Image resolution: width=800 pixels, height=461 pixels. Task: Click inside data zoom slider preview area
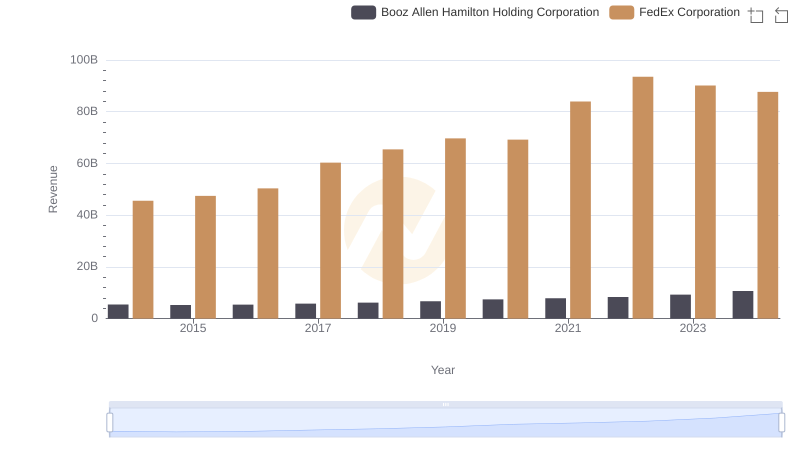[x=445, y=423]
